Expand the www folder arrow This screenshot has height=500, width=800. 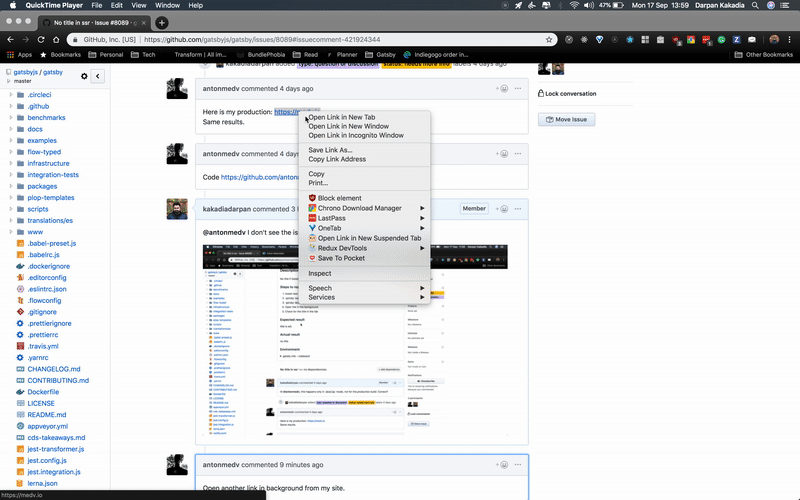[x=11, y=232]
